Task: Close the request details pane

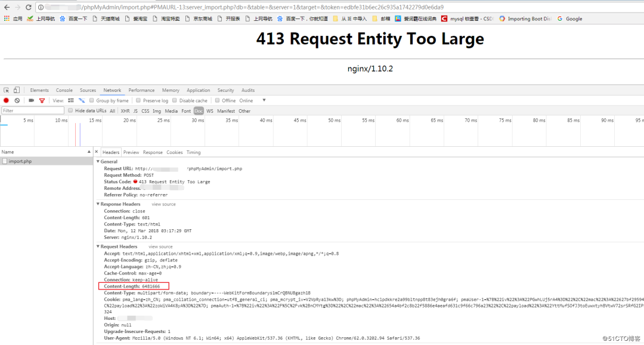Action: [97, 152]
